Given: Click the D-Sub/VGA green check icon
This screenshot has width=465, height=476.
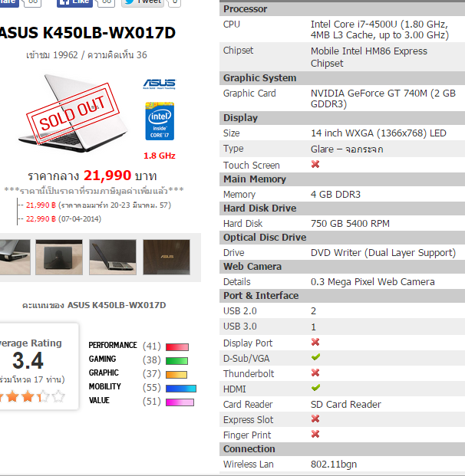Looking at the screenshot, I should pos(315,357).
